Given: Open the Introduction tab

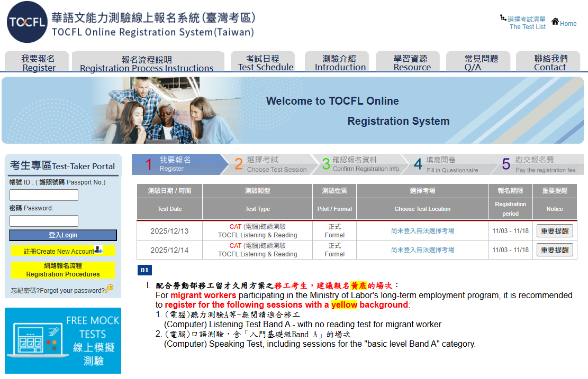Looking at the screenshot, I should 340,63.
